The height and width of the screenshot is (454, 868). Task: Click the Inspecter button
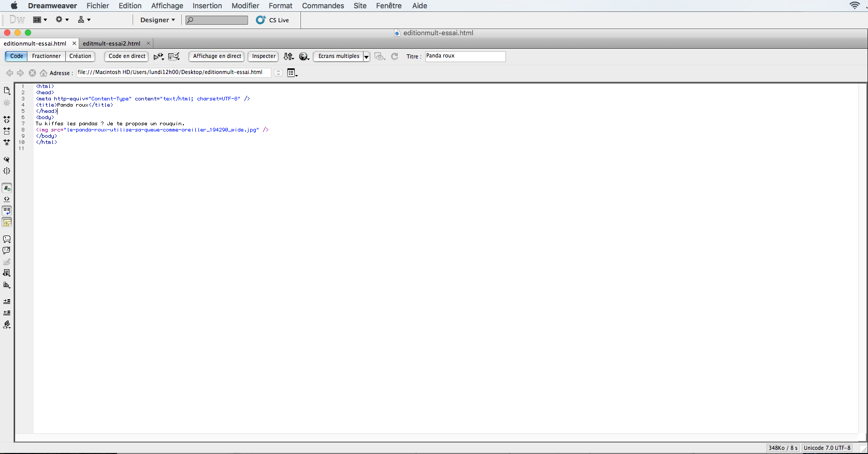tap(264, 56)
